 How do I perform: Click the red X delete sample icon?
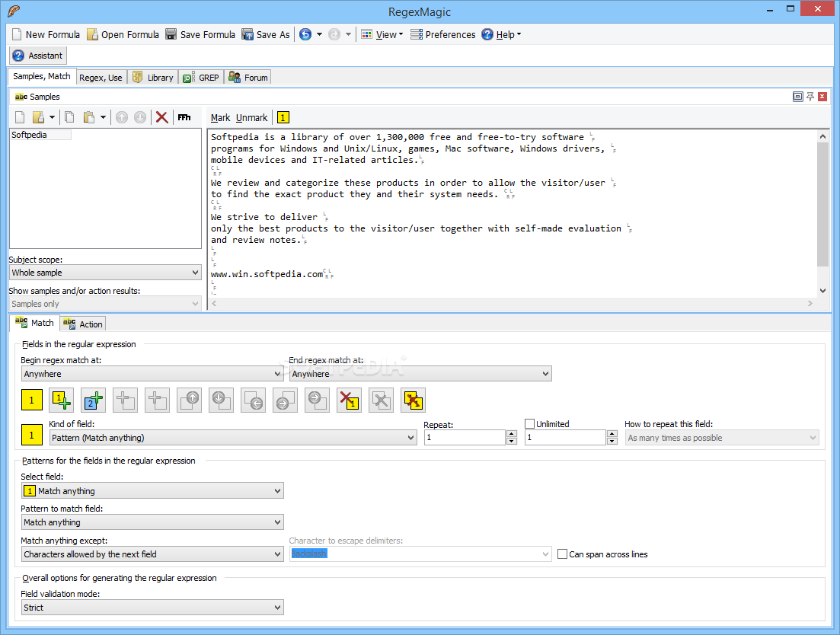pos(161,117)
